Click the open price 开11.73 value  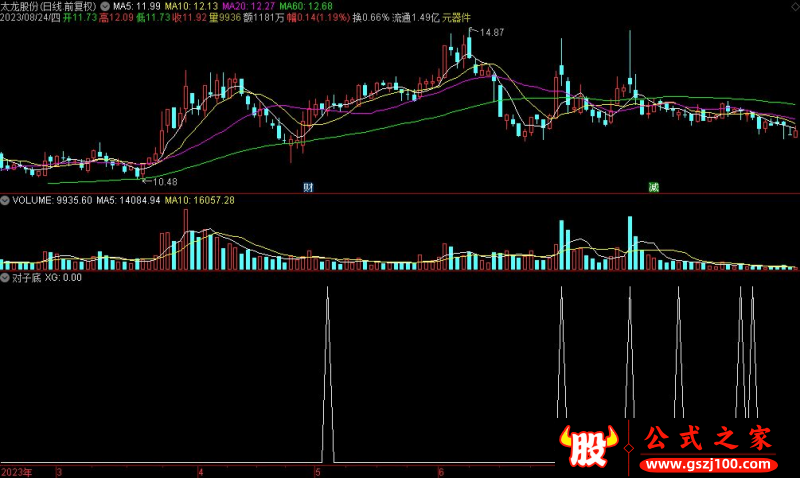pos(80,18)
